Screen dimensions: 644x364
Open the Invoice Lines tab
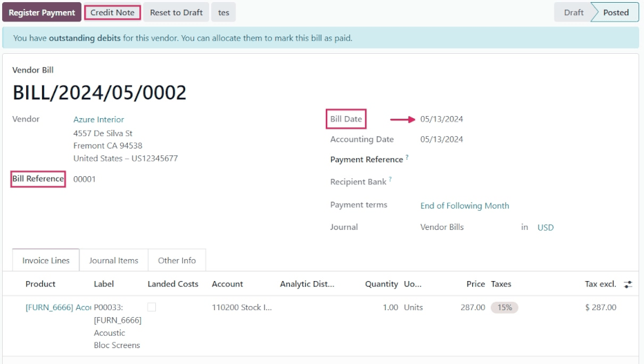point(46,260)
